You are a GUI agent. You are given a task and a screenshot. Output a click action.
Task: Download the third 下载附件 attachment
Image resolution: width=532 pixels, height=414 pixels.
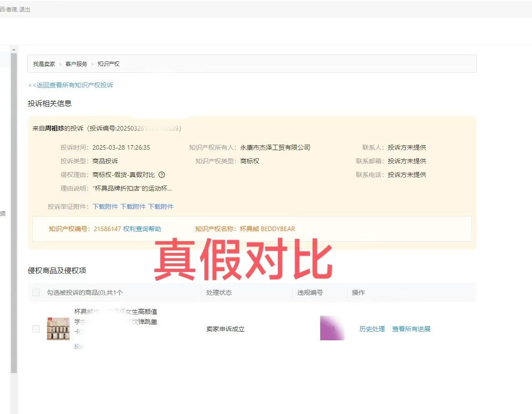click(162, 207)
